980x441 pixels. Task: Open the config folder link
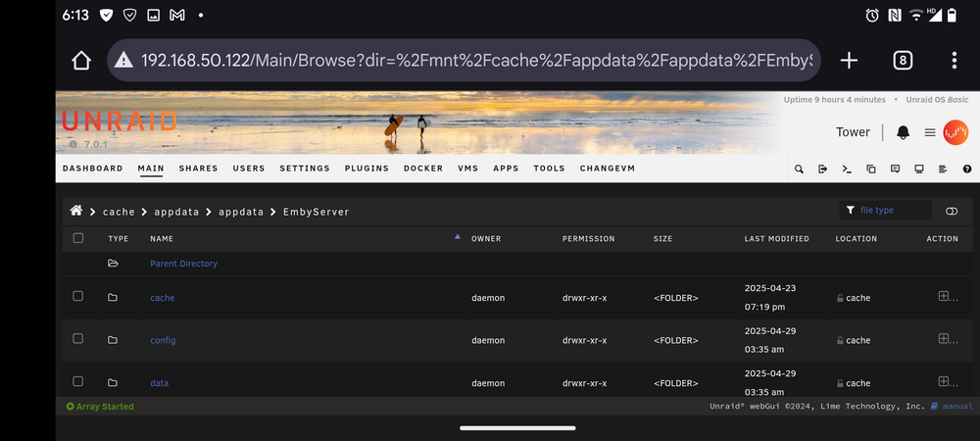[x=163, y=340]
